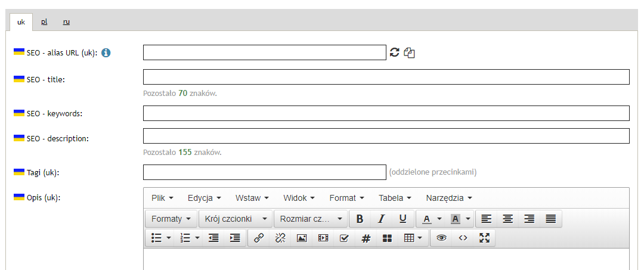Image resolution: width=644 pixels, height=270 pixels.
Task: Click the remove link icon
Action: [x=280, y=238]
